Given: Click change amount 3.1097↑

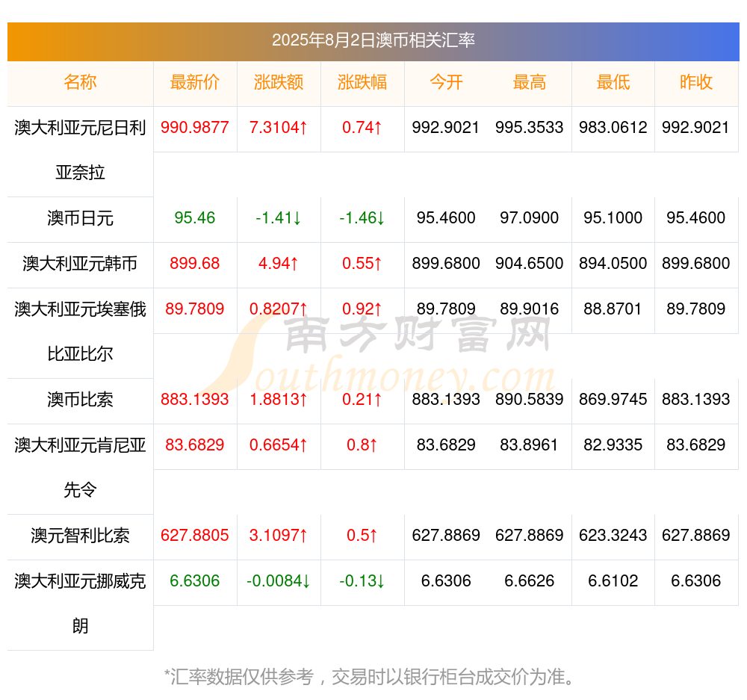Looking at the screenshot, I should [x=279, y=536].
